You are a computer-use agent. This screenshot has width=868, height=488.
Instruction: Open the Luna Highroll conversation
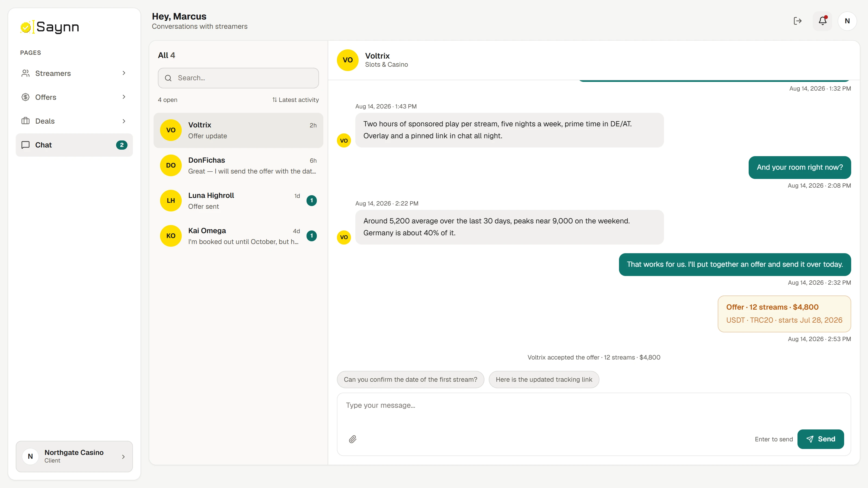tap(238, 201)
